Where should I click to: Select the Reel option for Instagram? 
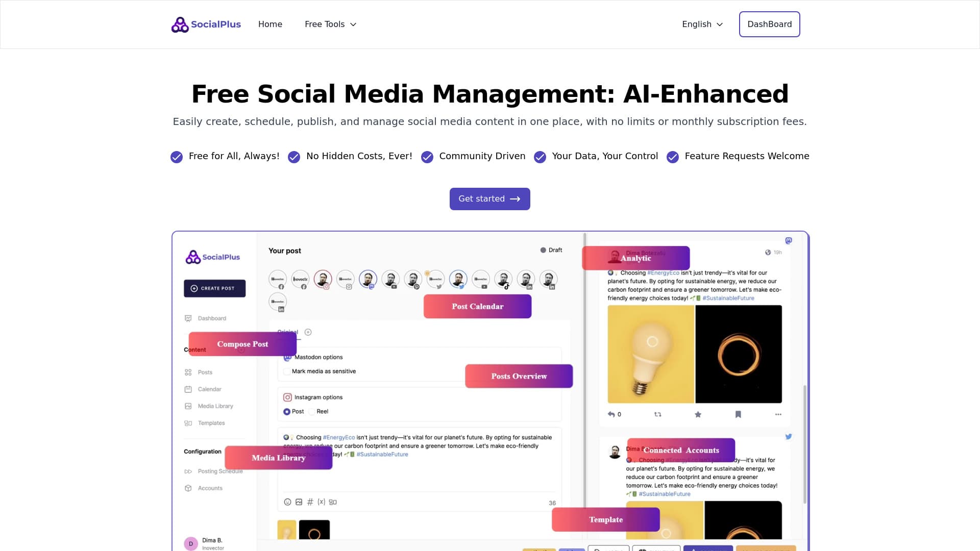point(312,411)
